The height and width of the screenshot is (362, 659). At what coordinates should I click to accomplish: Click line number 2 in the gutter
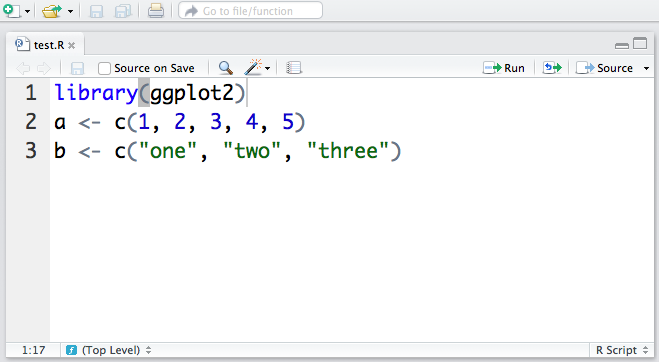pos(31,122)
